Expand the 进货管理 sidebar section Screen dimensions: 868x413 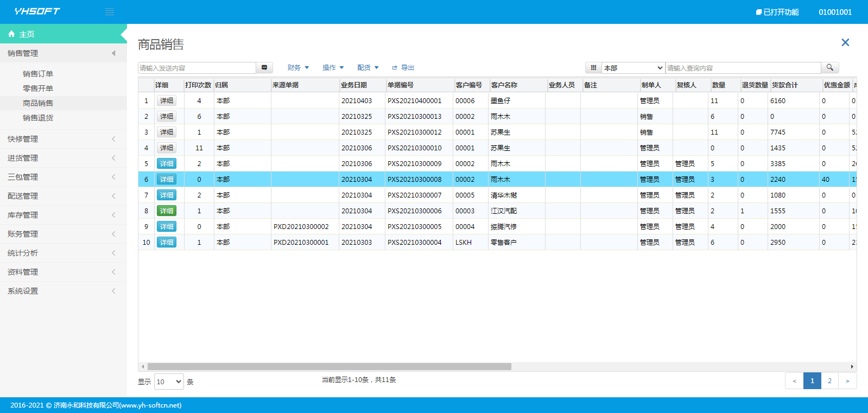pos(64,158)
